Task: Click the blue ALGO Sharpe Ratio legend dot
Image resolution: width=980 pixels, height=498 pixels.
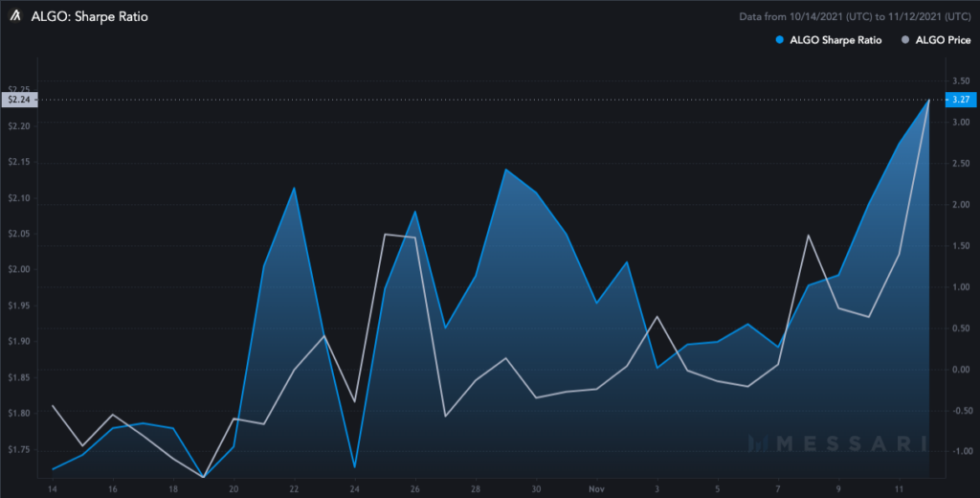Action: [x=780, y=40]
